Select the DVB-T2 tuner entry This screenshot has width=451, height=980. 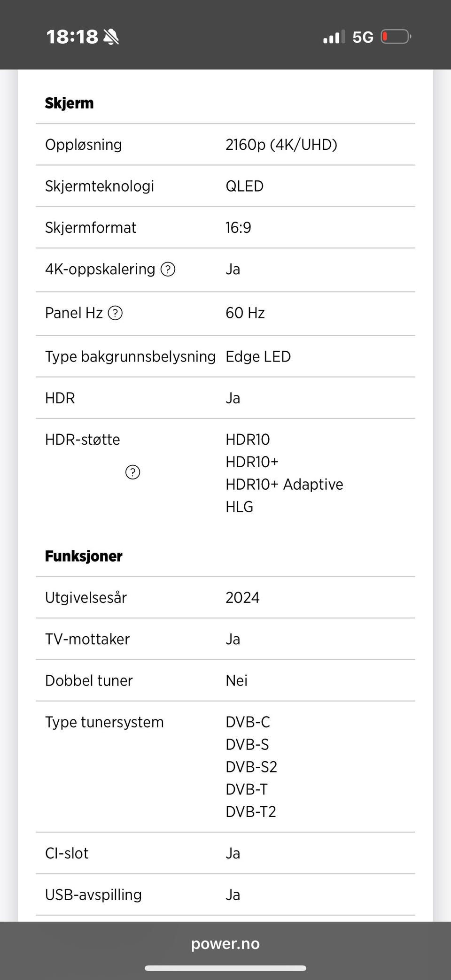coord(251,811)
